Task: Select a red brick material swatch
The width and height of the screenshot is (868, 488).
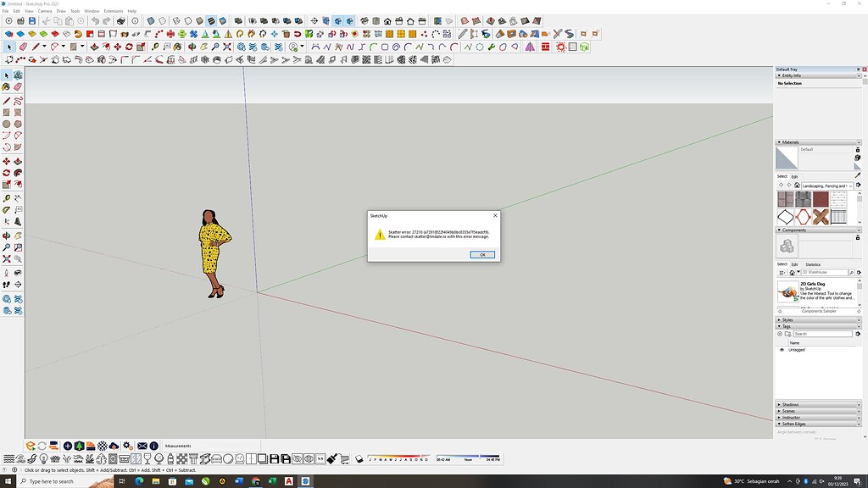Action: 819,197
